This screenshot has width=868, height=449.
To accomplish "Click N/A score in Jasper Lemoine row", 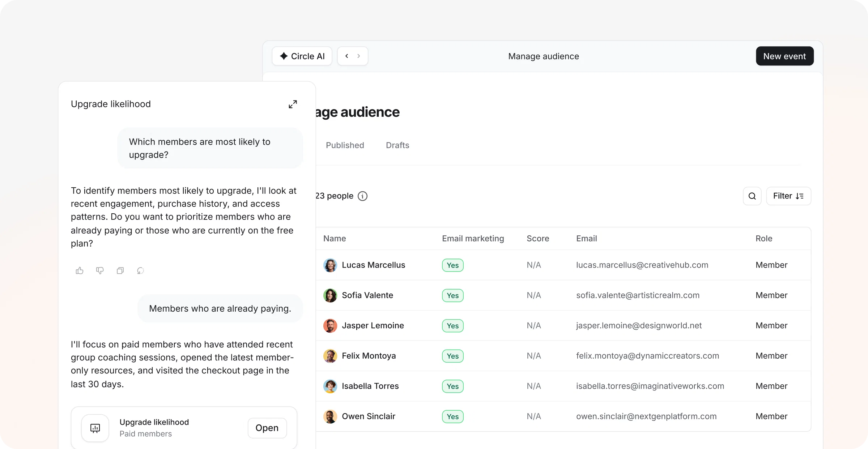I will click(534, 326).
